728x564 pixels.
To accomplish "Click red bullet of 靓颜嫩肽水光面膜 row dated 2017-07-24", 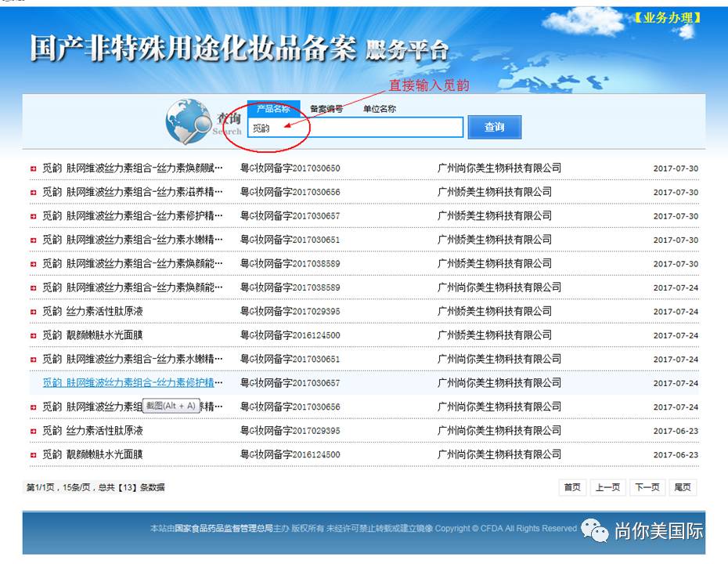I will pyautogui.click(x=33, y=335).
